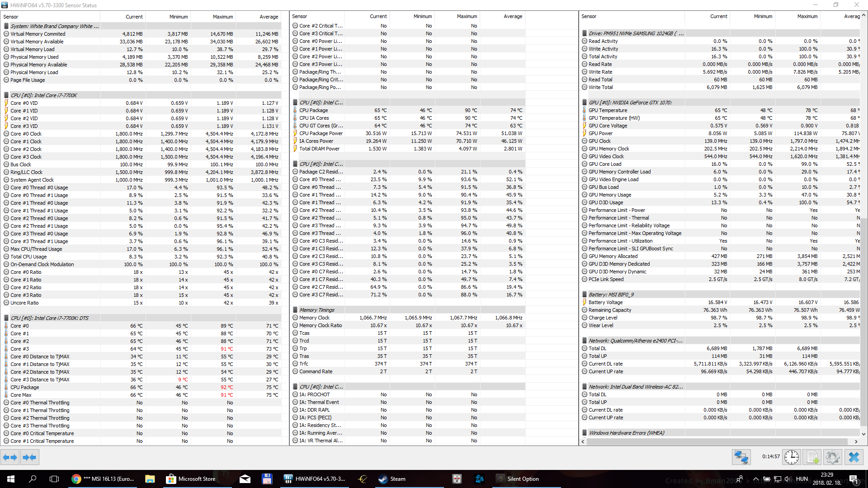
Task: Open the Mail app on the taskbar
Action: coord(245,479)
